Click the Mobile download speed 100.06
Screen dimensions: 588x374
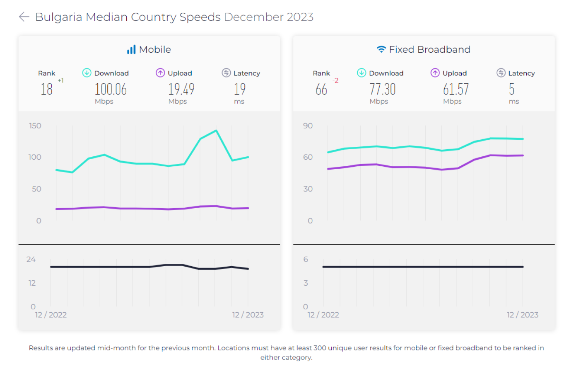point(111,89)
